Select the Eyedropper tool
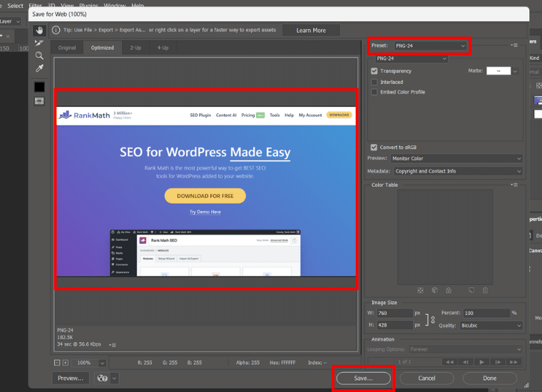Viewport: 542px width, 392px height. pos(39,68)
